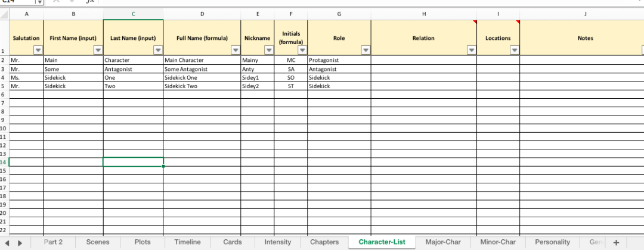
Task: Select column D header
Action: click(x=202, y=14)
